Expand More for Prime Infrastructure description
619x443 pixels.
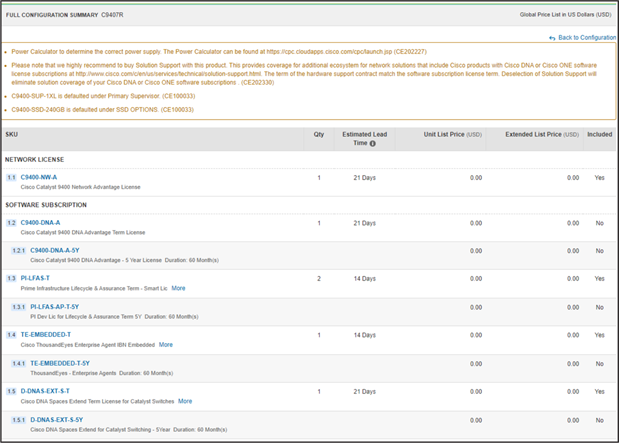178,288
